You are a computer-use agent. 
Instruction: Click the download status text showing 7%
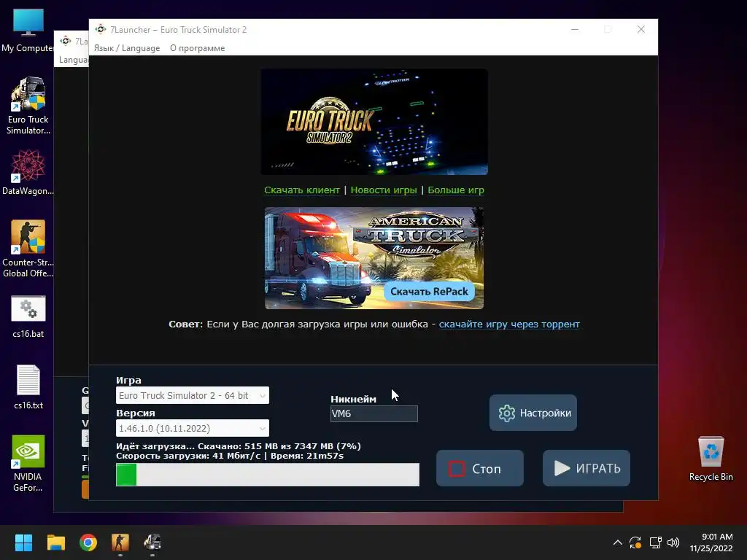tap(239, 446)
